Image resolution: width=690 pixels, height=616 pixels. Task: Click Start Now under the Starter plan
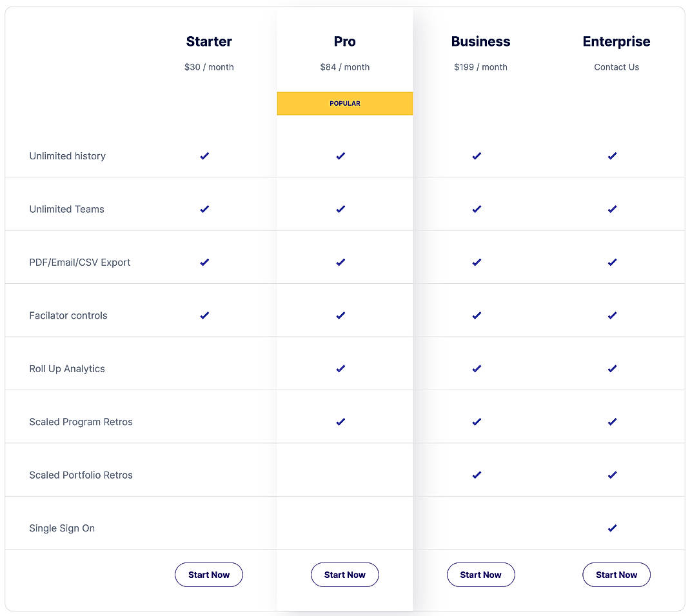(x=209, y=574)
